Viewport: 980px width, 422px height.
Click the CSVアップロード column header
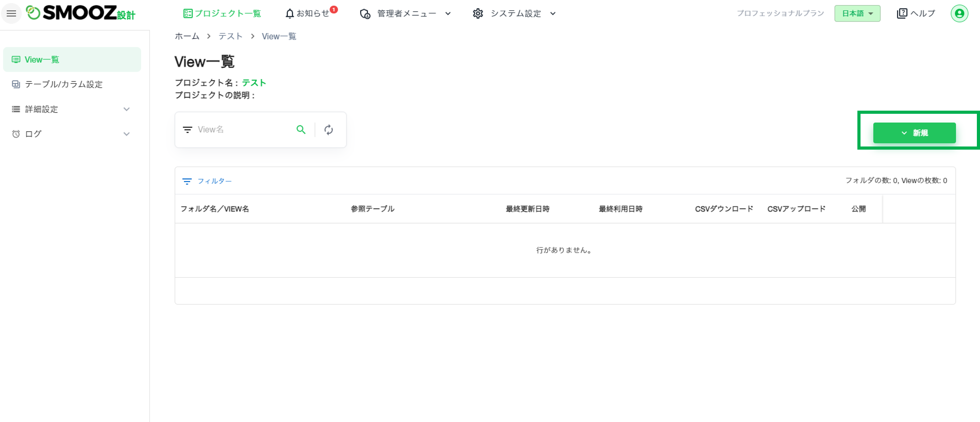797,209
